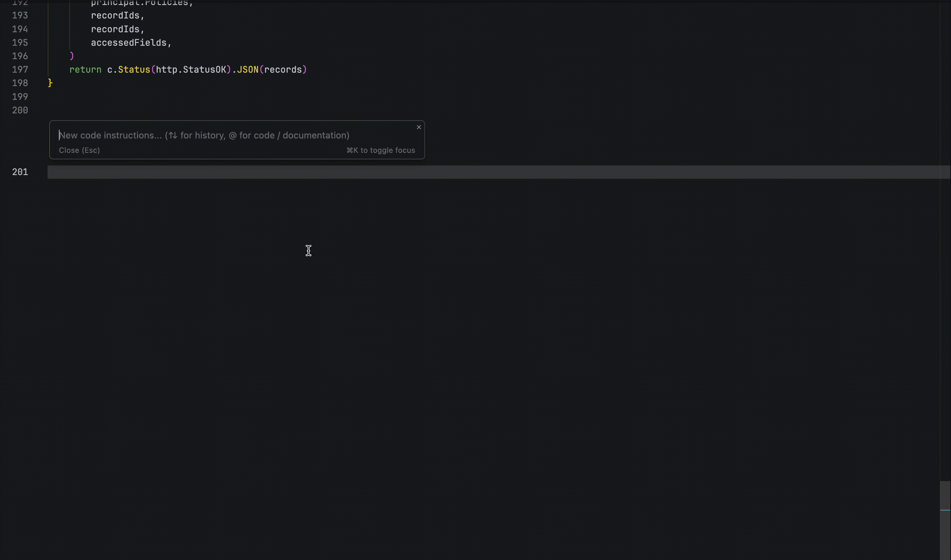Click the yellow closing brace on line 198
Screen dimensions: 951x560
coord(50,83)
